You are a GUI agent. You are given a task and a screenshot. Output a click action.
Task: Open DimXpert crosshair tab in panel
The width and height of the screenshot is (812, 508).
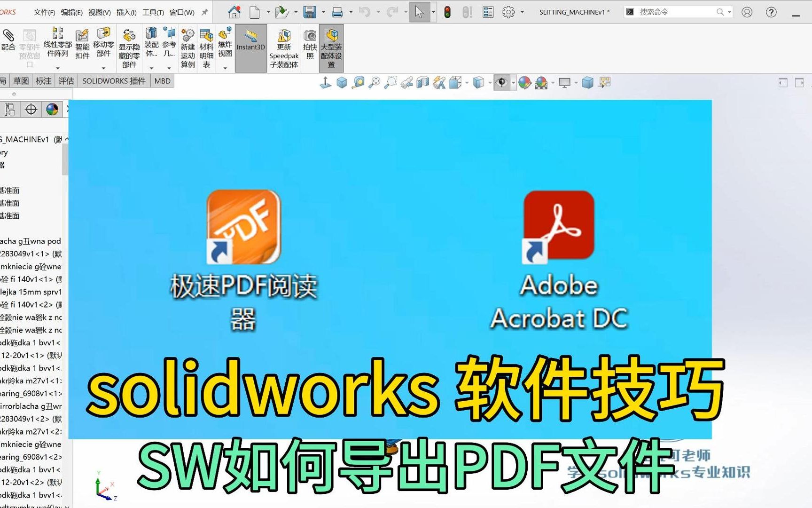pos(31,110)
